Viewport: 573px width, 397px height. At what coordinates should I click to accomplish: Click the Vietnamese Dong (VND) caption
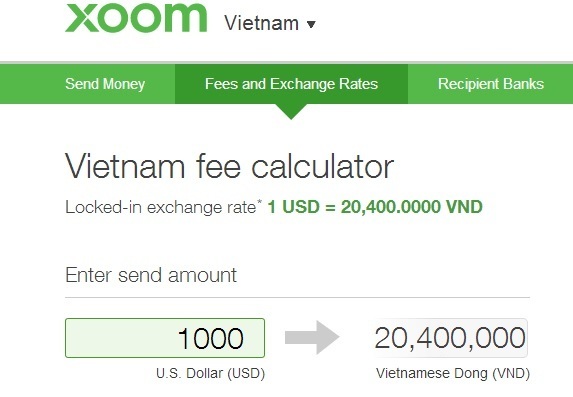[x=453, y=374]
